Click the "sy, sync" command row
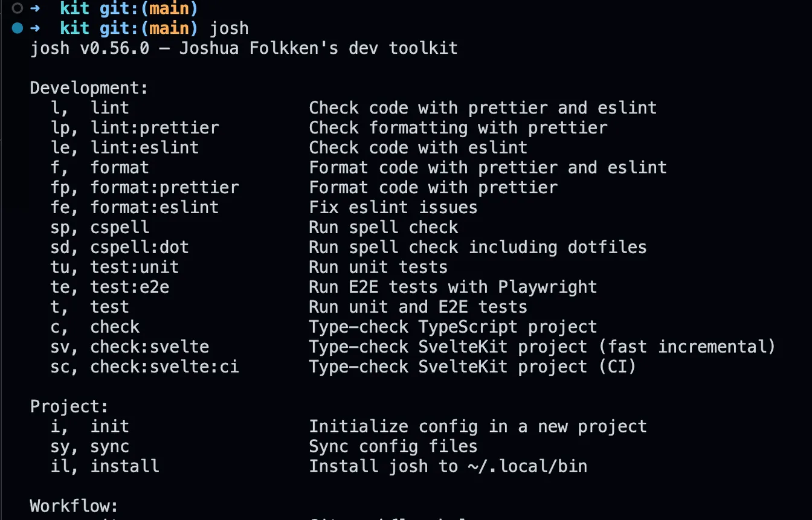This screenshot has width=812, height=520. tap(264, 447)
